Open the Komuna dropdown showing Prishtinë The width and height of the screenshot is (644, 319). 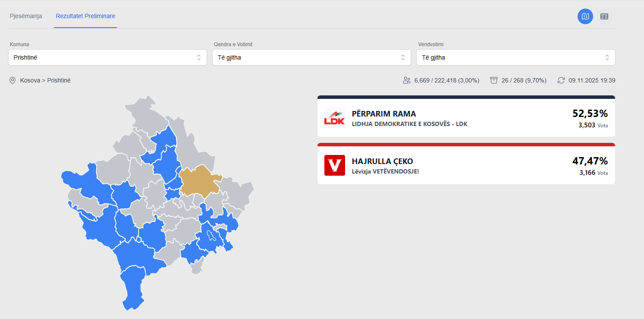(107, 57)
